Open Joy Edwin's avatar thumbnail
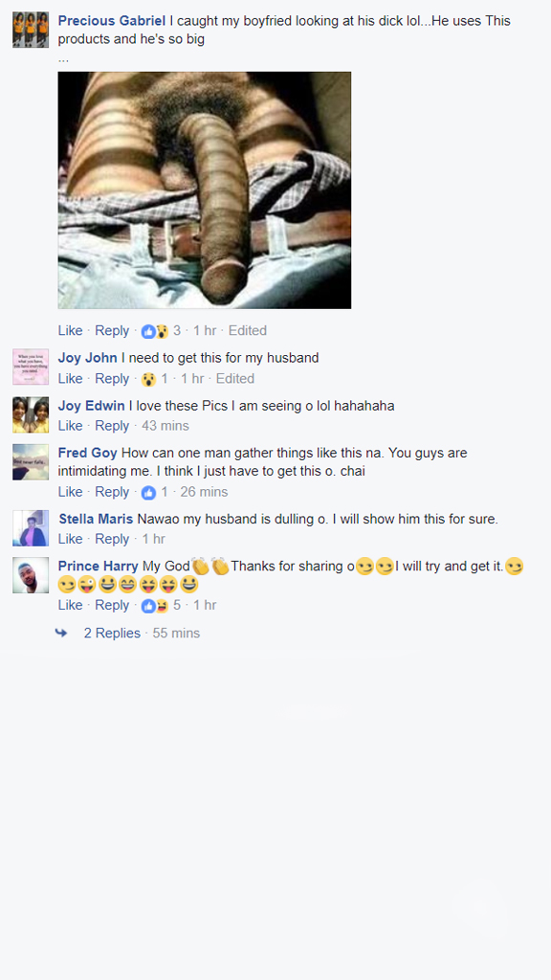Viewport: 551px width, 980px height. tap(31, 414)
